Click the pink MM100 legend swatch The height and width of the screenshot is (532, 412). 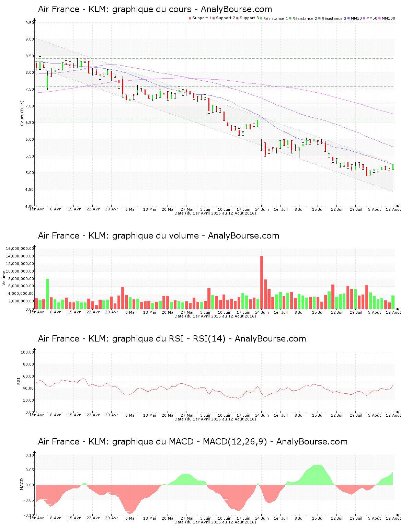380,18
